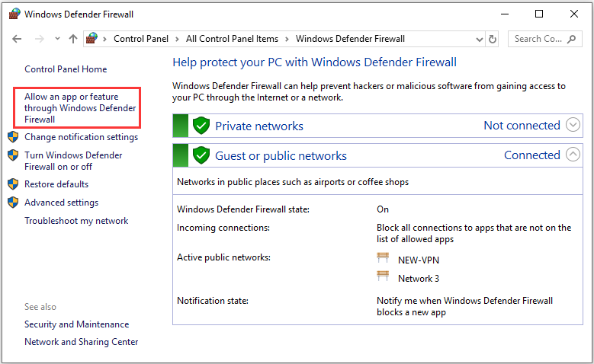The width and height of the screenshot is (594, 364).
Task: Select Control Panel in the breadcrumb
Action: tap(141, 39)
